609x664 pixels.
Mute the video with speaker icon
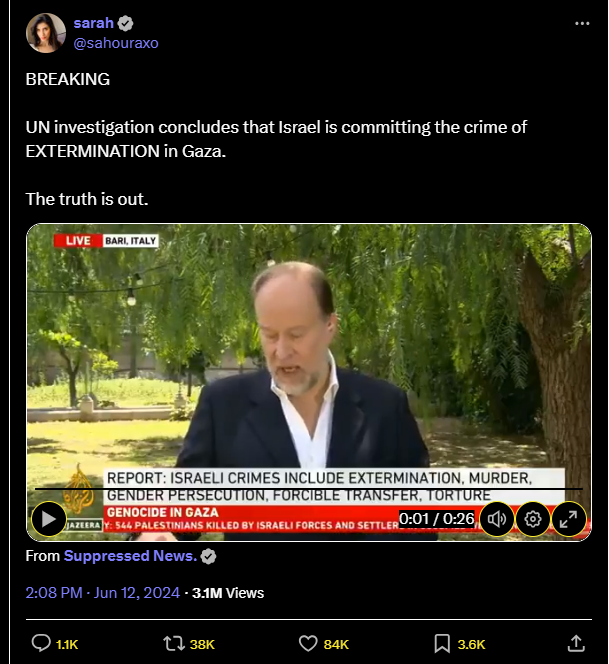(497, 519)
